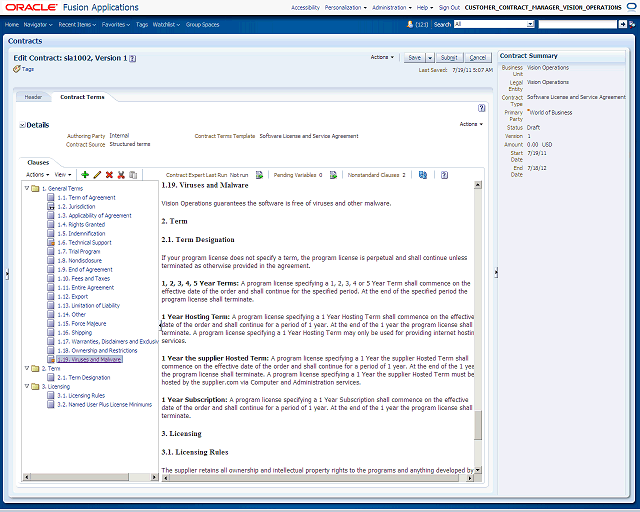Open the Personalization menu
The width and height of the screenshot is (640, 512).
(346, 7)
